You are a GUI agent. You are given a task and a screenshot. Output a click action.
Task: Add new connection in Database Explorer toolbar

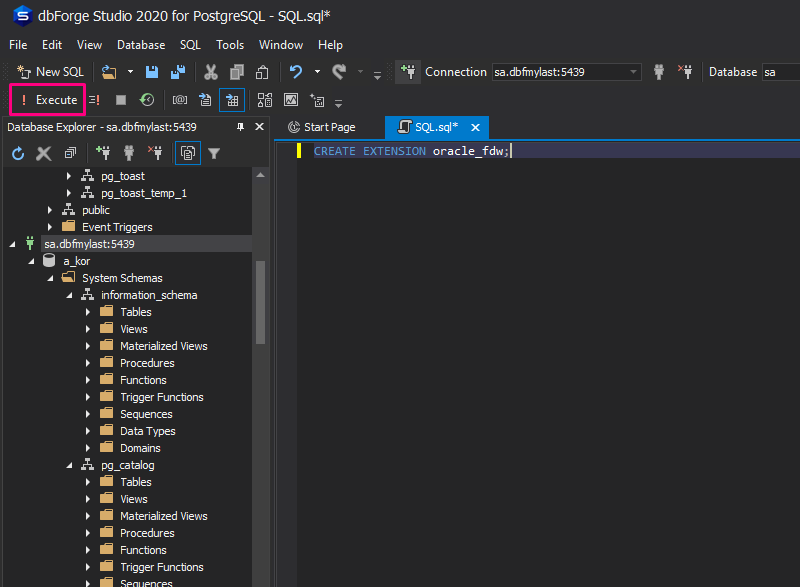coord(103,153)
